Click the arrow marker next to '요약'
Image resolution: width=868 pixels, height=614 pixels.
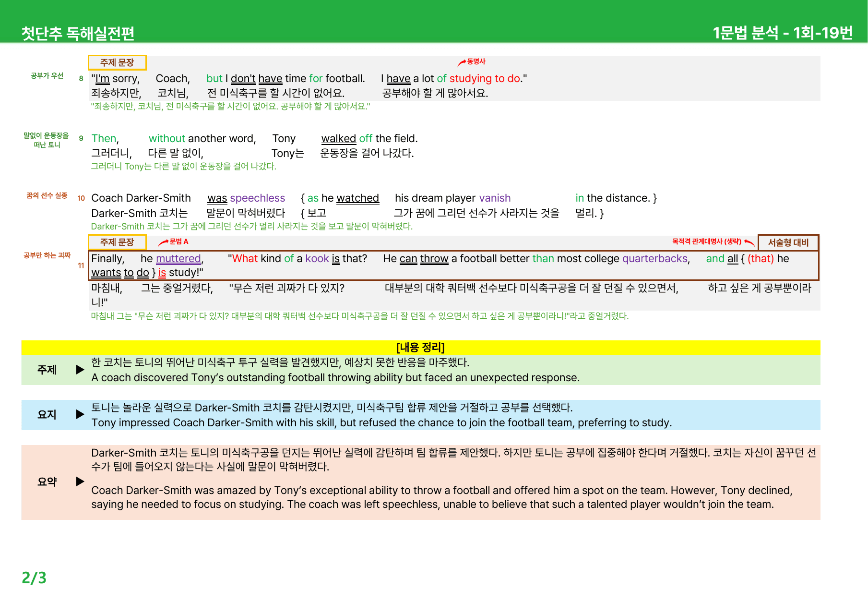click(80, 482)
